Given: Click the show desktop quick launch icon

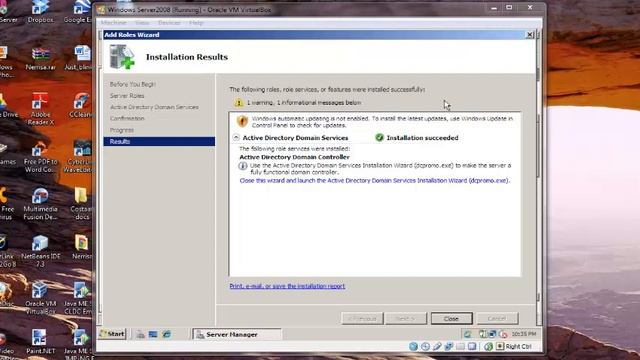Looking at the screenshot, I should point(153,334).
